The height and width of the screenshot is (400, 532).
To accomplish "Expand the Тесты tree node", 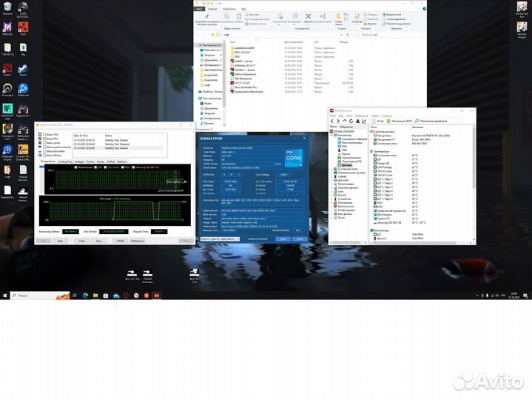I will [x=331, y=218].
